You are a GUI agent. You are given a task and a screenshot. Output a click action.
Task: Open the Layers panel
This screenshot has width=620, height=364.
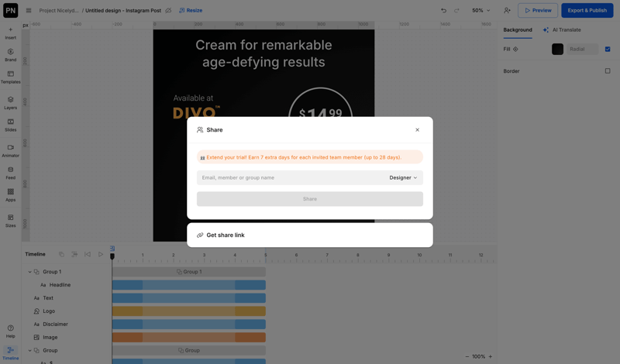click(x=10, y=103)
